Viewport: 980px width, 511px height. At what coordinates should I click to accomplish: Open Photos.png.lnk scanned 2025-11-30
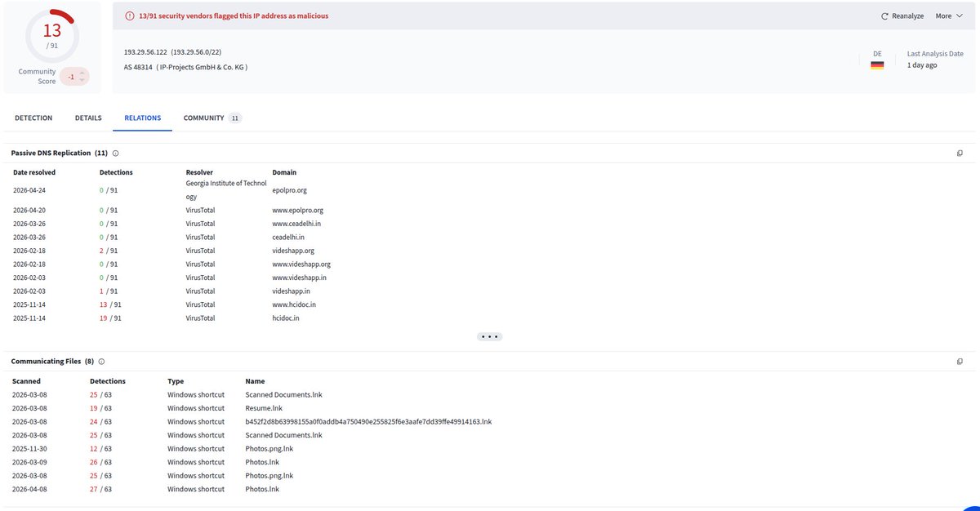pos(269,449)
